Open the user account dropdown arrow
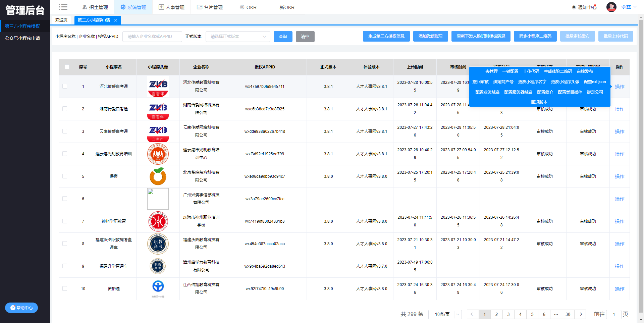Image resolution: width=644 pixels, height=323 pixels. (x=635, y=7)
